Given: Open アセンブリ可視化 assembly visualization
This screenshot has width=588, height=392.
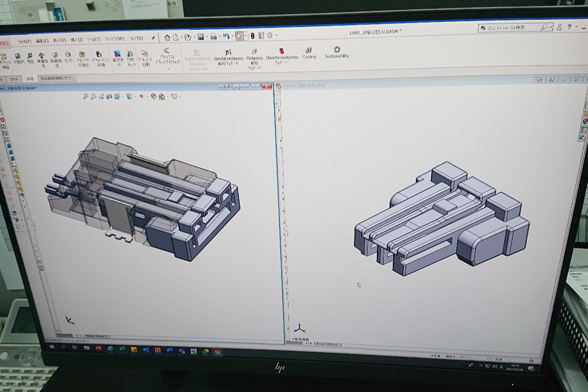Looking at the screenshot, I should (x=82, y=59).
